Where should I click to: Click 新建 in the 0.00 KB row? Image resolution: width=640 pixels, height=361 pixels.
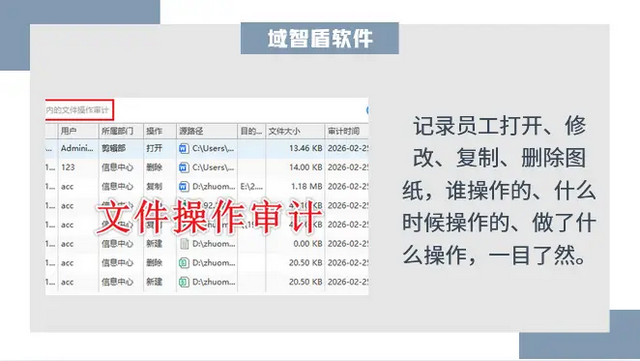coord(154,244)
